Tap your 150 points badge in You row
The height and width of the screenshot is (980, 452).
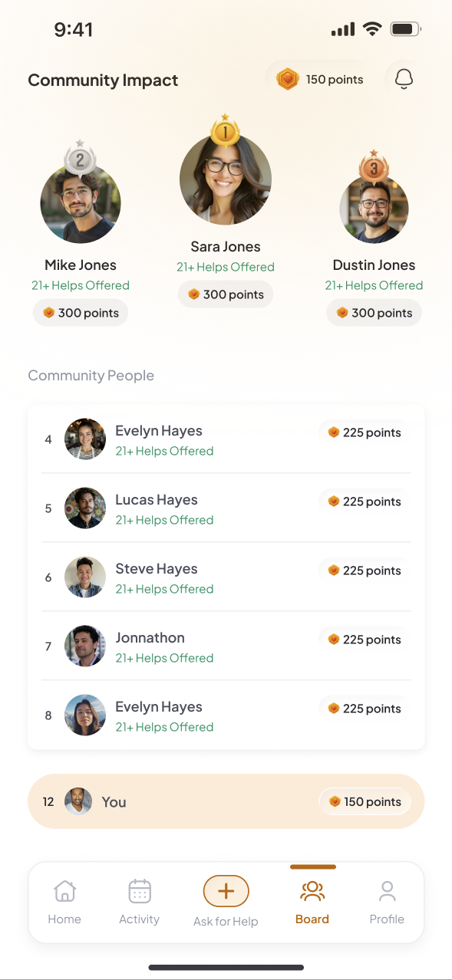pos(365,801)
